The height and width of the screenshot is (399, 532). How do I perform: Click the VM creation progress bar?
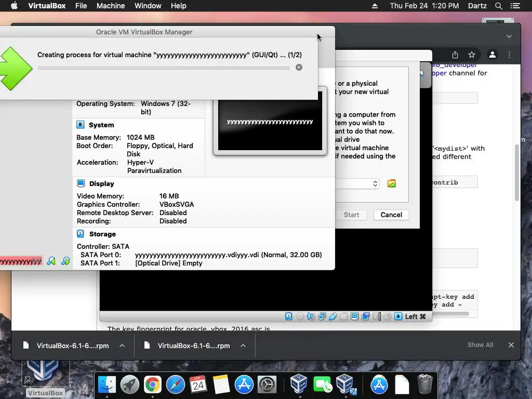point(164,68)
